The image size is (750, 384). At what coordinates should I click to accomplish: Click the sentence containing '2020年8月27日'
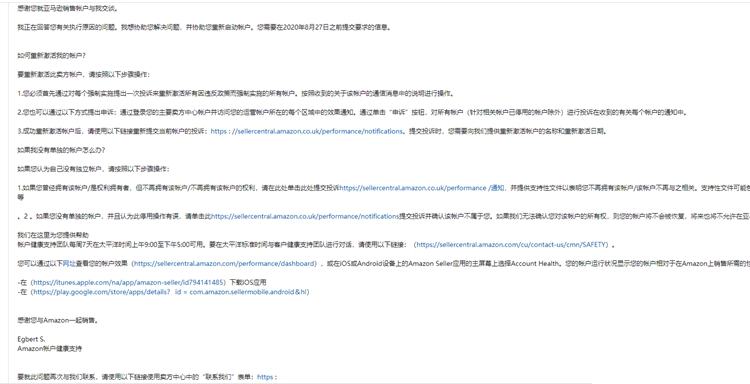(x=324, y=27)
